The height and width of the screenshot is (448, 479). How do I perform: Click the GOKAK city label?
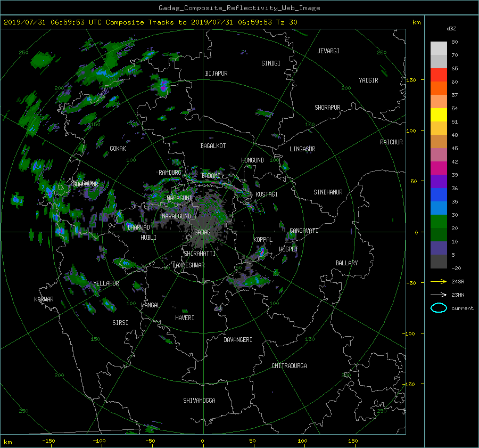[118, 149]
